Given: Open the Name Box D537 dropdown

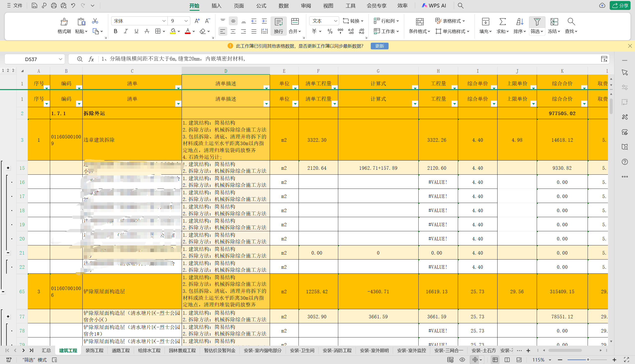Looking at the screenshot, I should tap(60, 59).
